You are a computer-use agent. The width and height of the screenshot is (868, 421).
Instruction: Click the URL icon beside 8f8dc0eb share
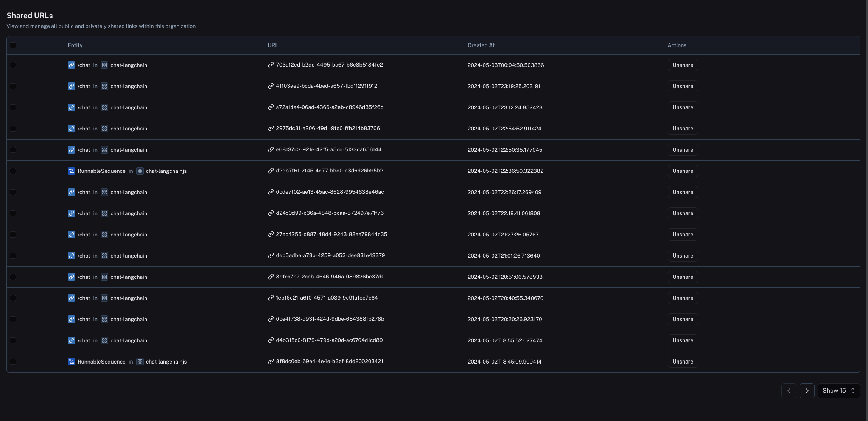(x=270, y=361)
